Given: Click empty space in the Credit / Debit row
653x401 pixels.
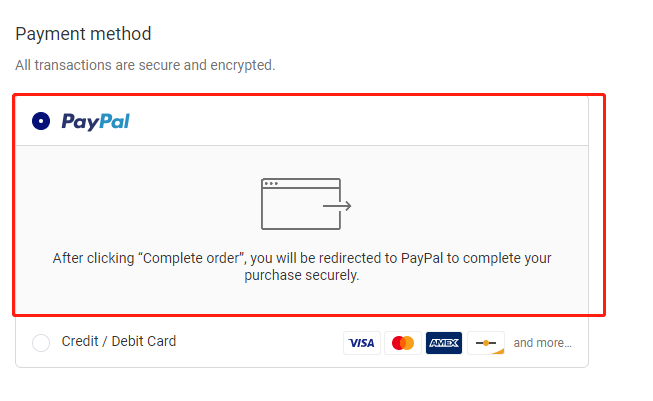Looking at the screenshot, I should pyautogui.click(x=260, y=343).
